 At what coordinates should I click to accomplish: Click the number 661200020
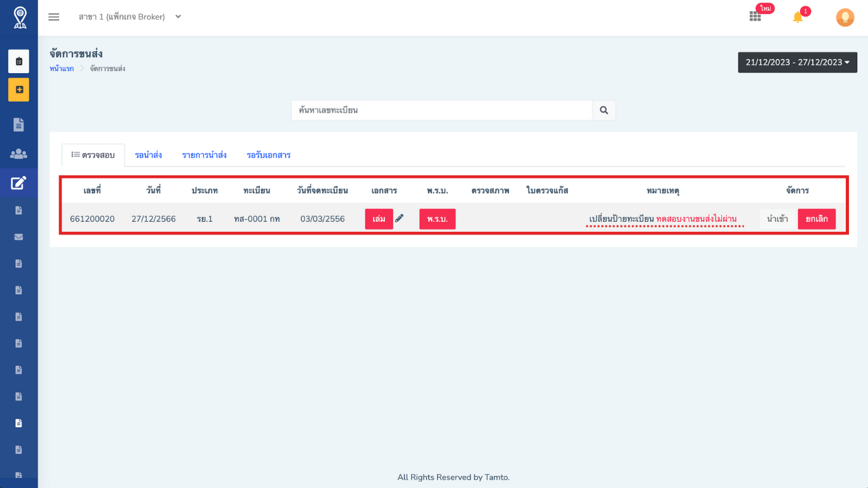click(x=92, y=219)
